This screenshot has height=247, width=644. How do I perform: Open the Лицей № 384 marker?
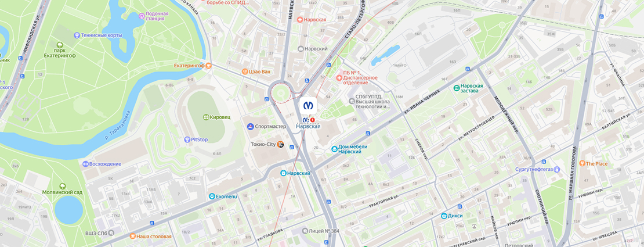[x=305, y=231]
